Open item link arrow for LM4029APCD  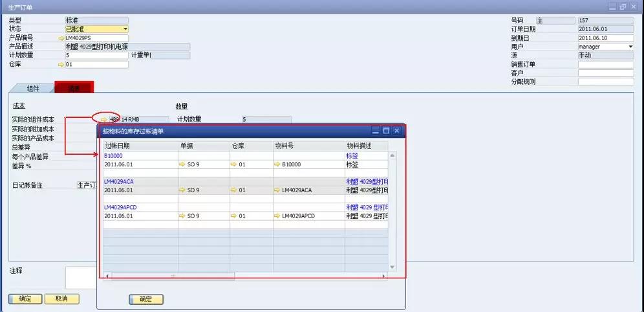pos(277,216)
